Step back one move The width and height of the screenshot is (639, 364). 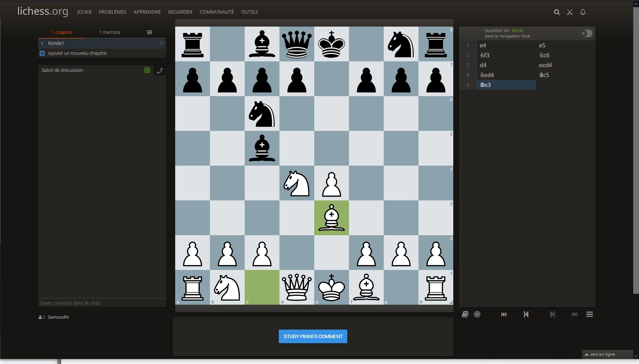[x=526, y=314]
